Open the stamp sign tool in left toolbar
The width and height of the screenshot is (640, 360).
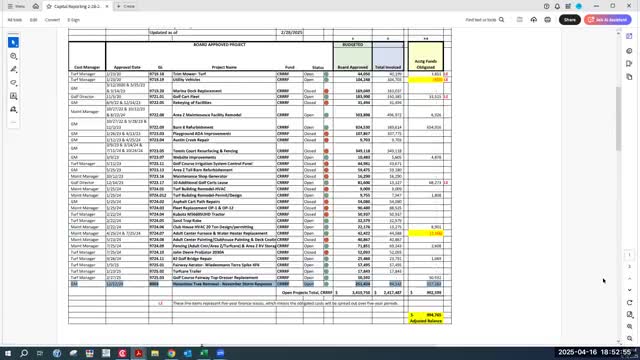click(13, 109)
